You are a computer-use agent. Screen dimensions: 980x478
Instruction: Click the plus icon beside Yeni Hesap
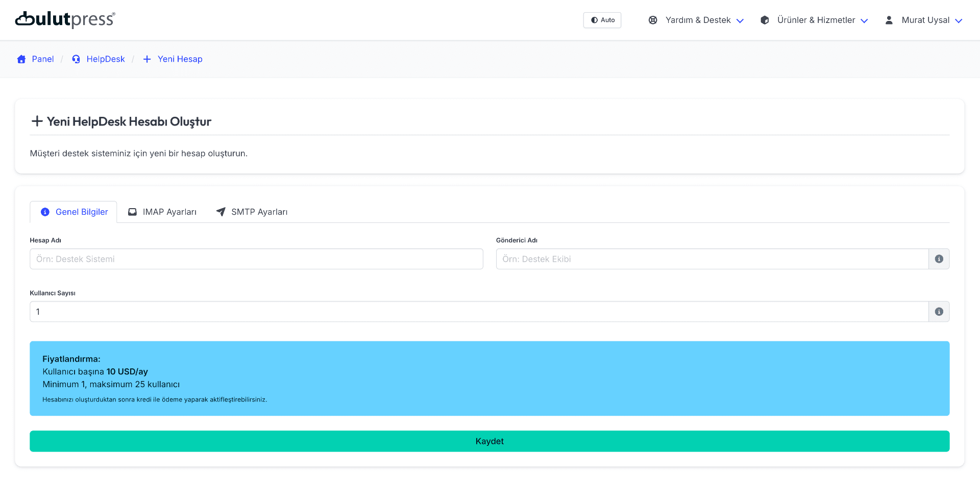tap(147, 59)
